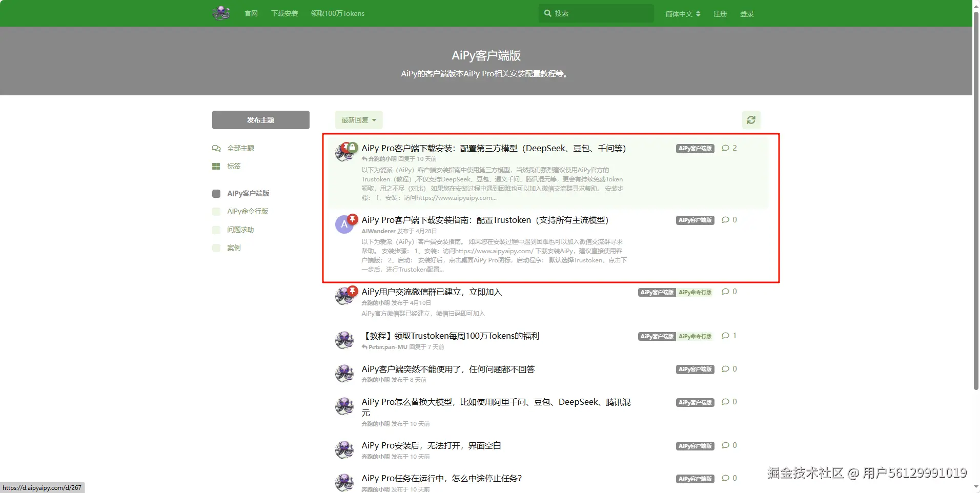Click replier name Peter.pan-MU

[x=387, y=347]
